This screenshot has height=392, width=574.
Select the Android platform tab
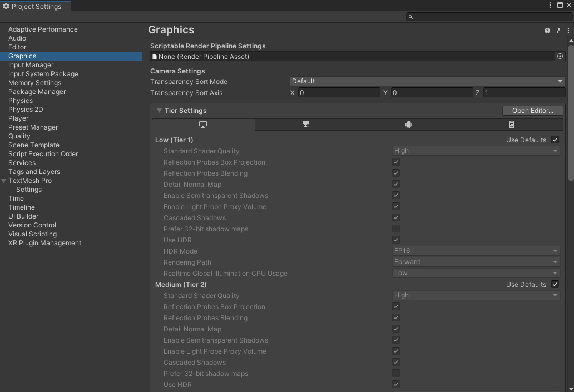pos(409,125)
